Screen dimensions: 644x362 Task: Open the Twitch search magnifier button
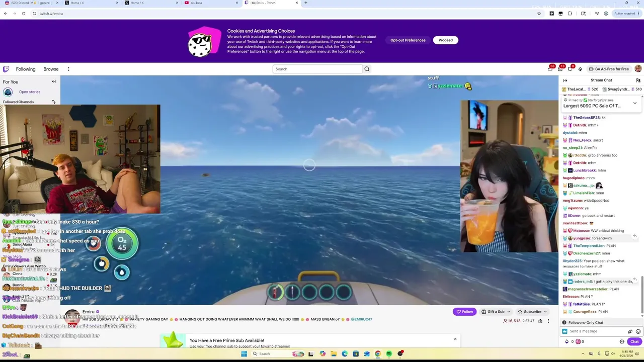point(367,69)
